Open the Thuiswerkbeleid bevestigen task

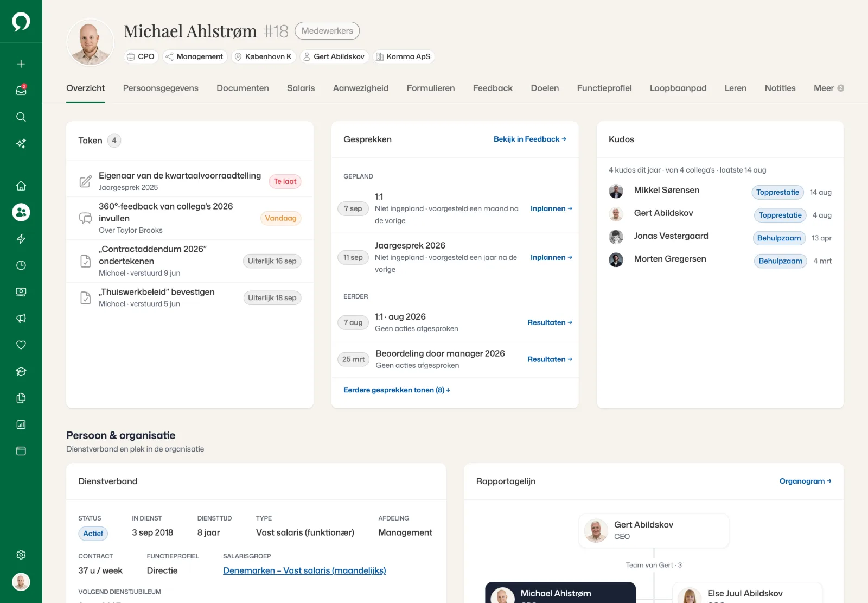pyautogui.click(x=189, y=297)
